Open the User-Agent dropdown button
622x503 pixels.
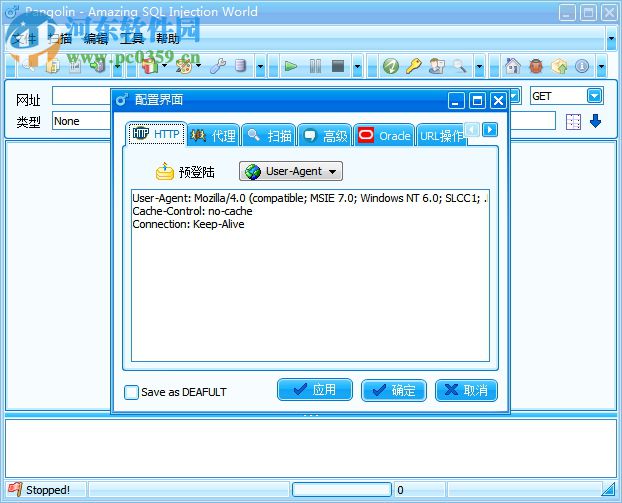tap(291, 171)
